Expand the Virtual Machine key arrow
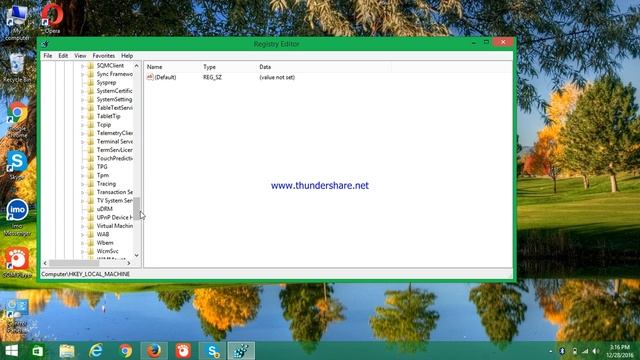 [82, 226]
